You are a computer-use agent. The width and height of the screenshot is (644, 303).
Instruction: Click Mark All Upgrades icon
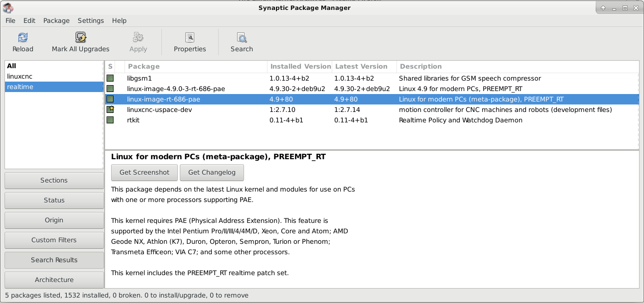[81, 38]
